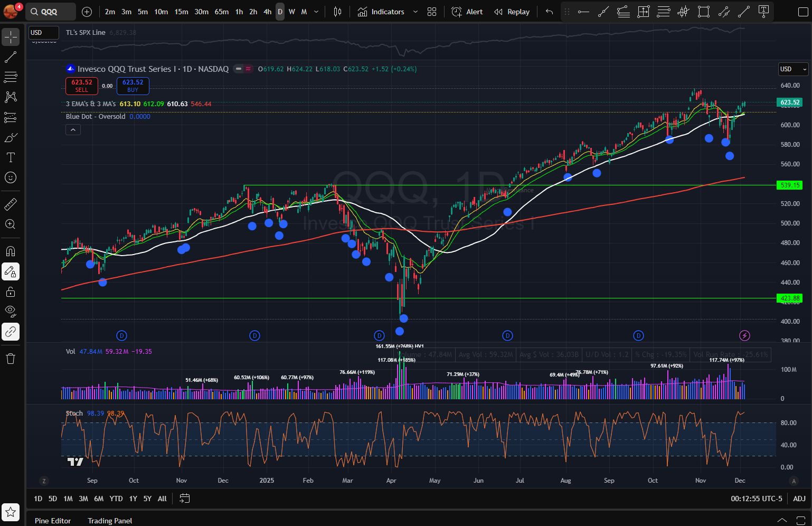Screen dimensions: 812x526
Task: Open the 00:12:55 UTC-5 timezone menu
Action: 757,499
